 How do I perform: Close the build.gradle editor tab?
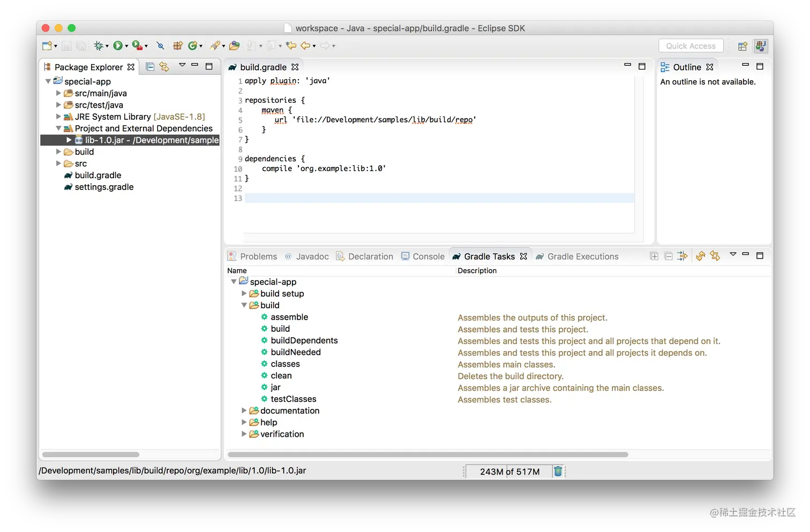[295, 67]
